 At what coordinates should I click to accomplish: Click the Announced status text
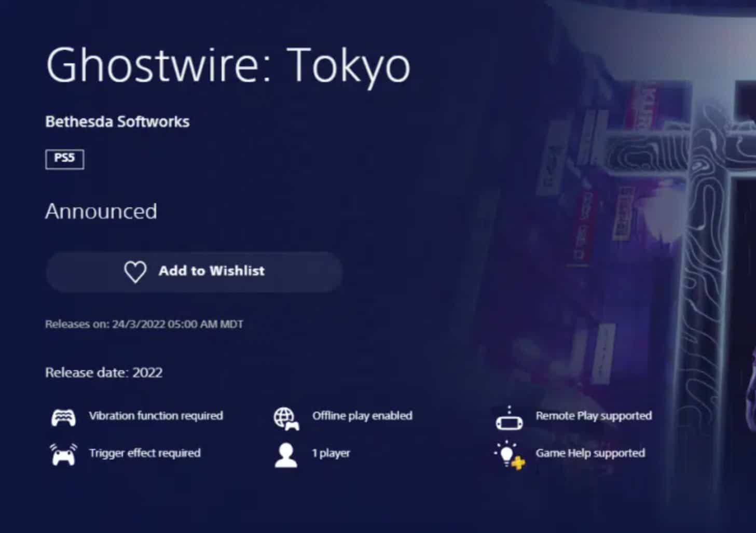101,212
